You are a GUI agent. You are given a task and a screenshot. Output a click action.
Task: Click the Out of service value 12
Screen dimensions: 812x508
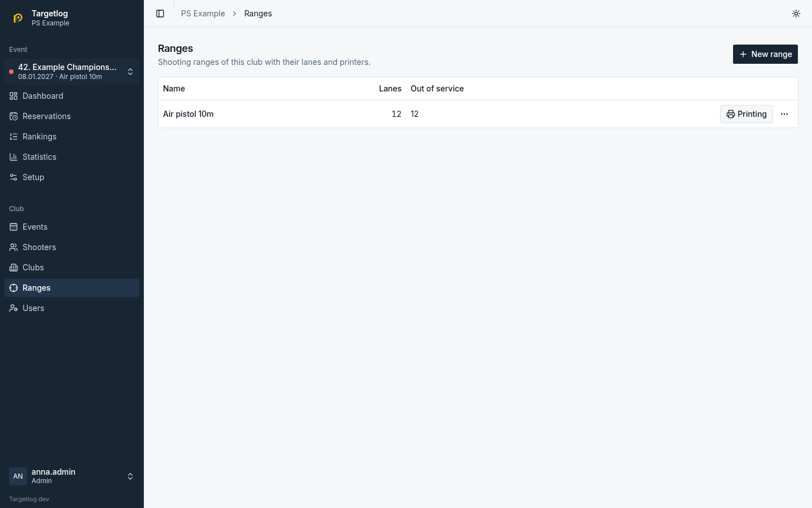click(414, 114)
